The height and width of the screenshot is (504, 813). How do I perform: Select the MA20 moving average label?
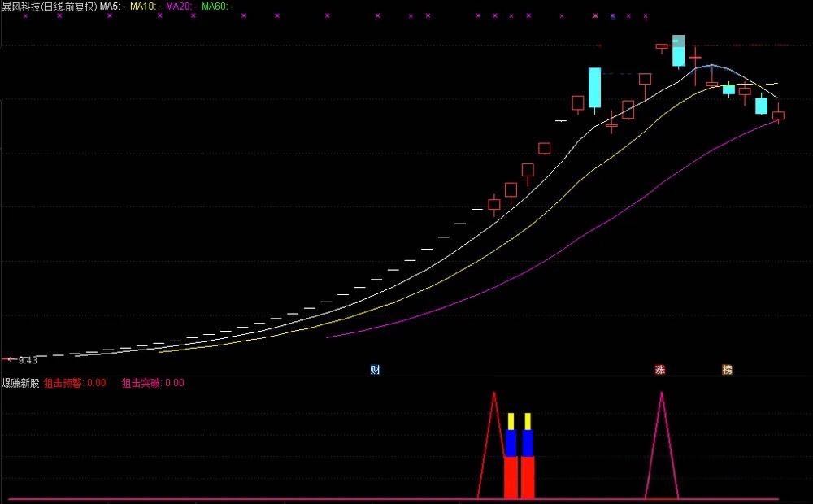(181, 7)
